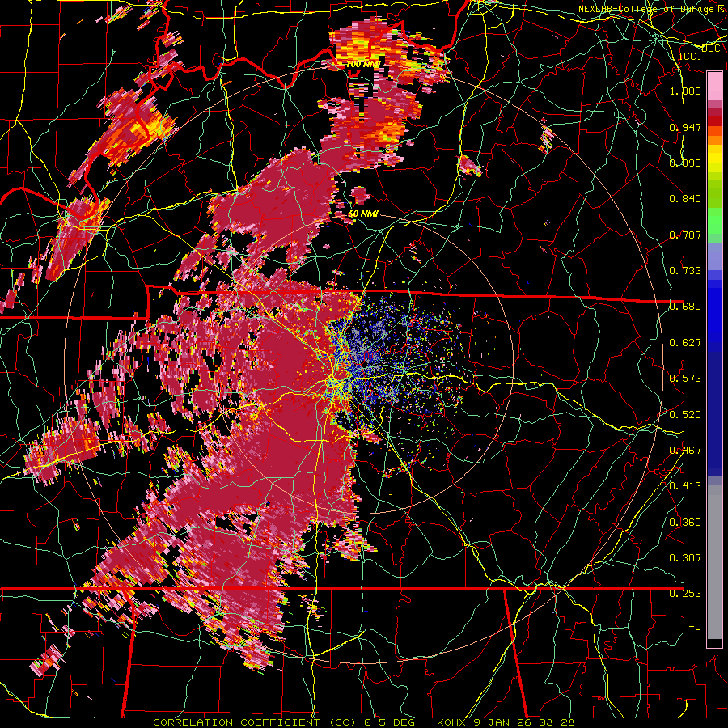The height and width of the screenshot is (728, 728).
Task: Click the 0.680 scale label
Action: 685,307
